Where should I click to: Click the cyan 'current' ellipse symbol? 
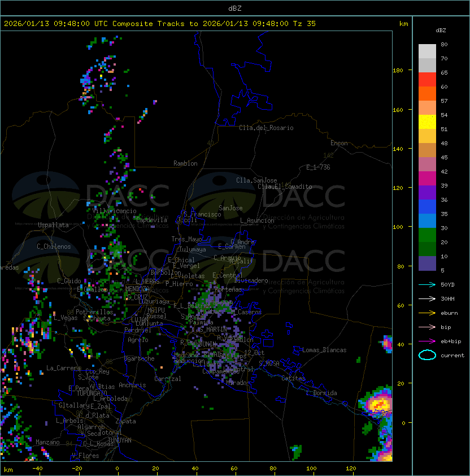click(x=427, y=355)
